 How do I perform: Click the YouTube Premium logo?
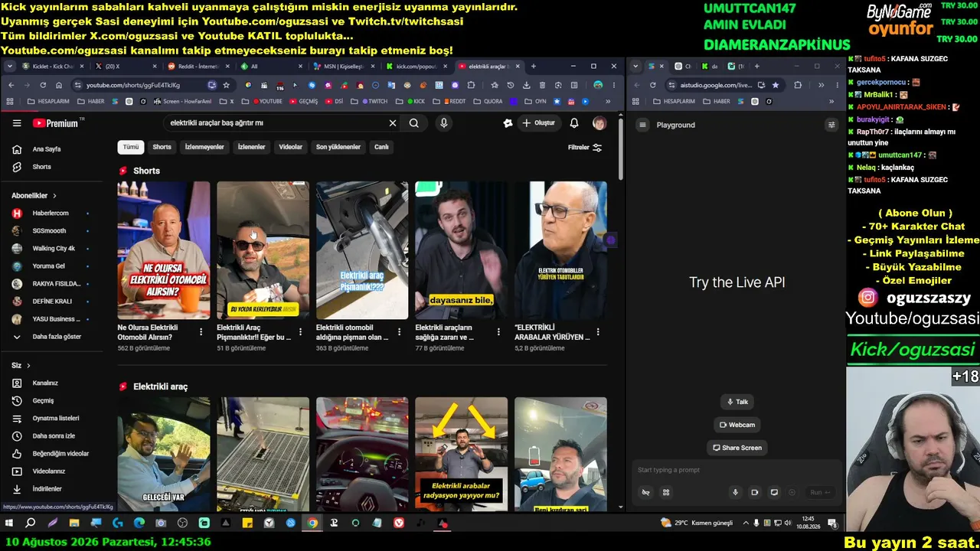pos(57,122)
